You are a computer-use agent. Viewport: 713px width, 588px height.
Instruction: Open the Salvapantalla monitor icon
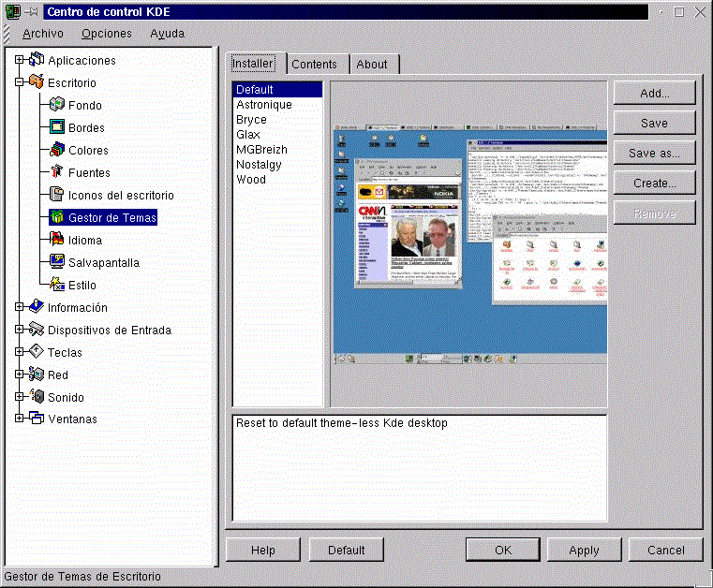[56, 263]
